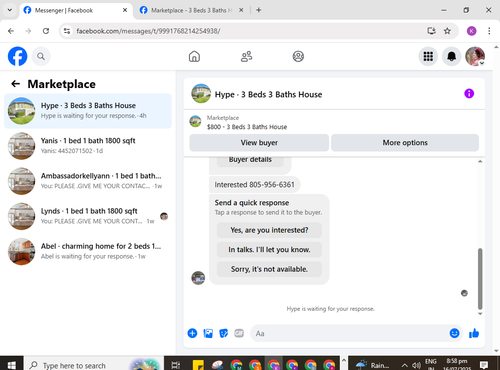Image resolution: width=500 pixels, height=370 pixels.
Task: Send quick reply 'Yes, are you interested?'
Action: pos(269,230)
